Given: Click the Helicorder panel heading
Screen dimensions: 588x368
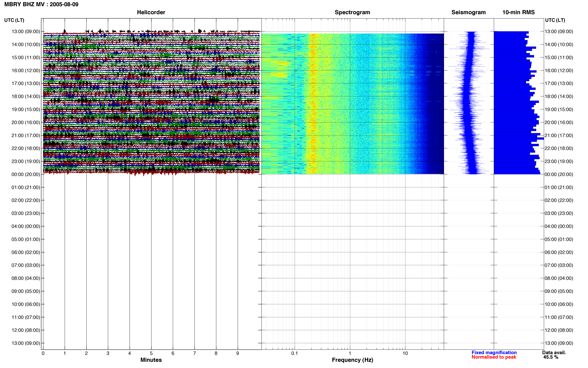Looking at the screenshot, I should 151,12.
